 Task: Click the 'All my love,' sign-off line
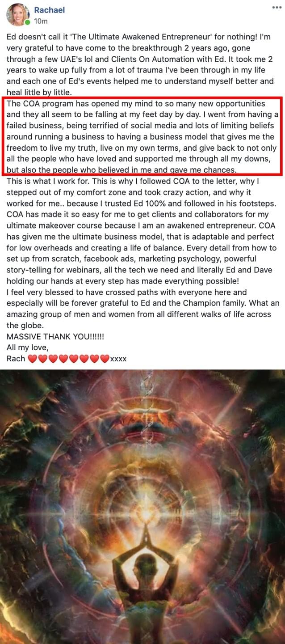click(x=26, y=347)
